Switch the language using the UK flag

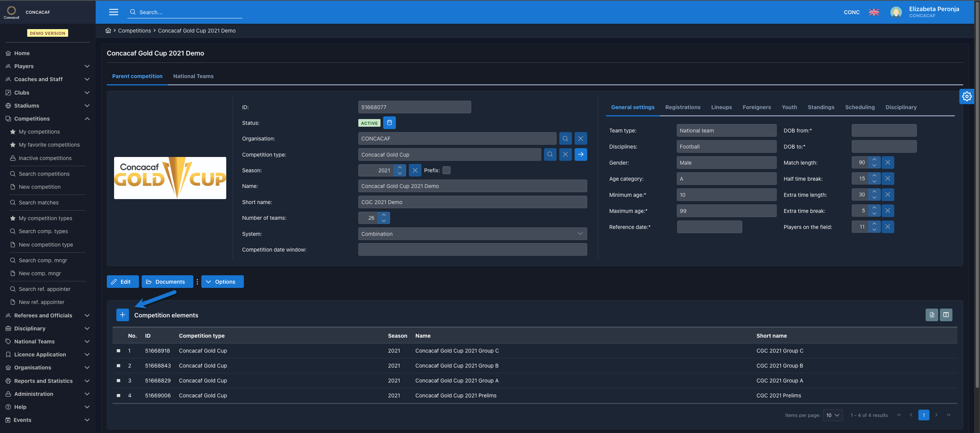[874, 12]
